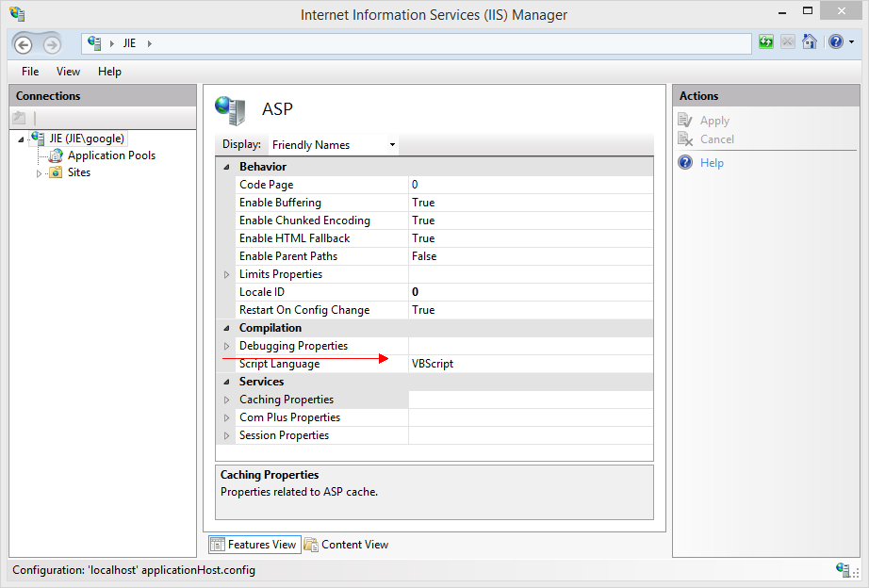Expand the Limits Properties group
This screenshot has width=869, height=588.
coord(227,275)
